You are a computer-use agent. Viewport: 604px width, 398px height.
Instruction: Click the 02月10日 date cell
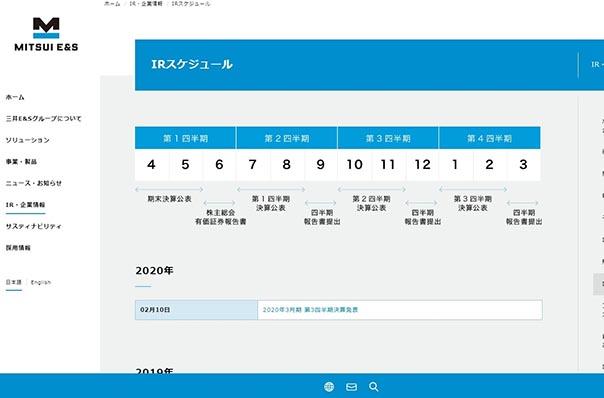196,310
